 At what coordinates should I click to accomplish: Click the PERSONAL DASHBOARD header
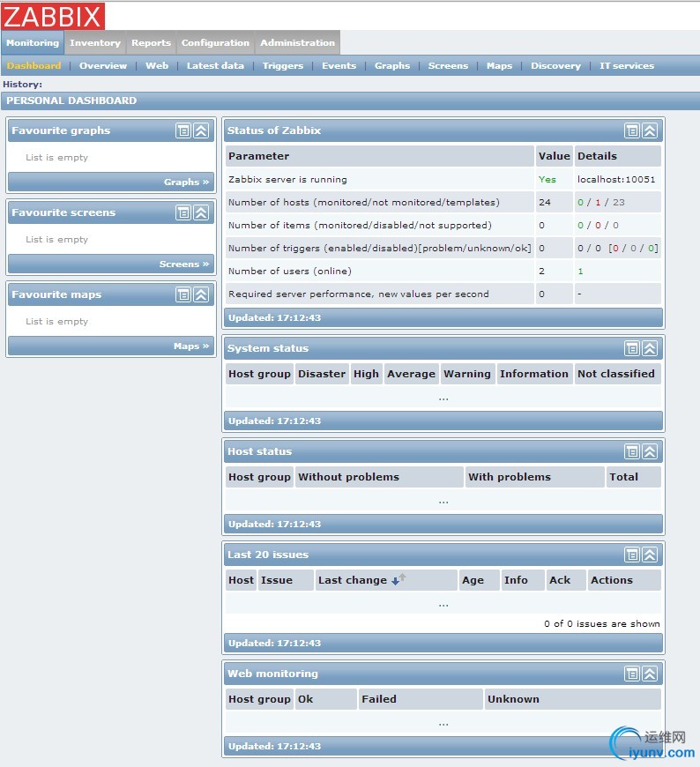[71, 101]
